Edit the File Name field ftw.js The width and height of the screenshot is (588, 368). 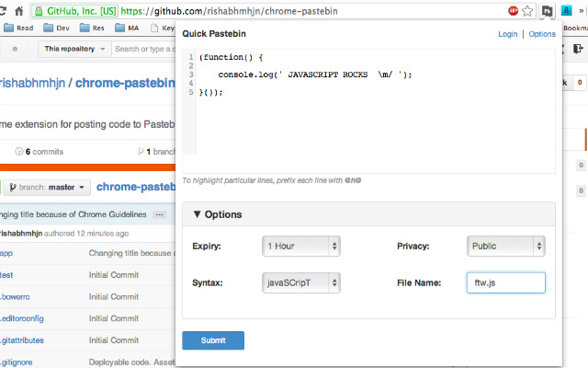506,282
